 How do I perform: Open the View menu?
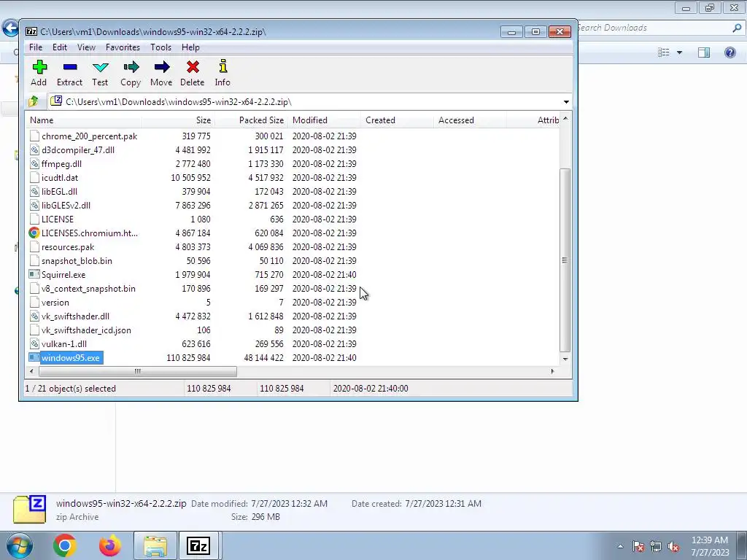coord(86,47)
